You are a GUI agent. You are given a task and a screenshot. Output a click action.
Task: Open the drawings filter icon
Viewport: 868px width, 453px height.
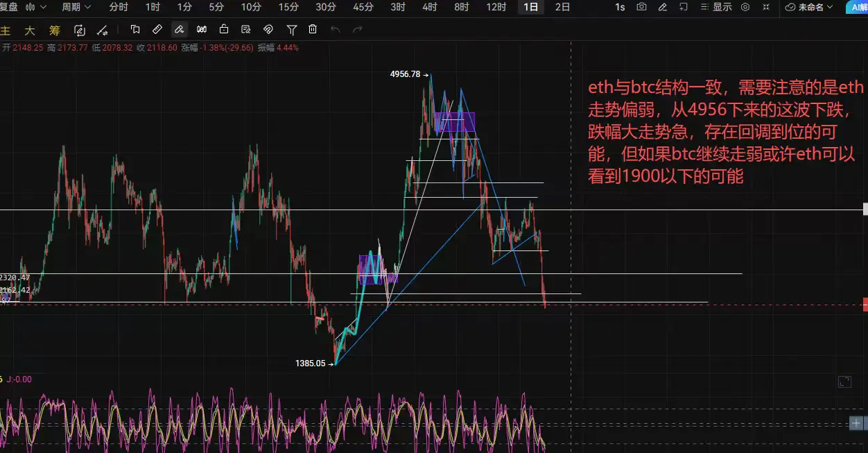[292, 30]
